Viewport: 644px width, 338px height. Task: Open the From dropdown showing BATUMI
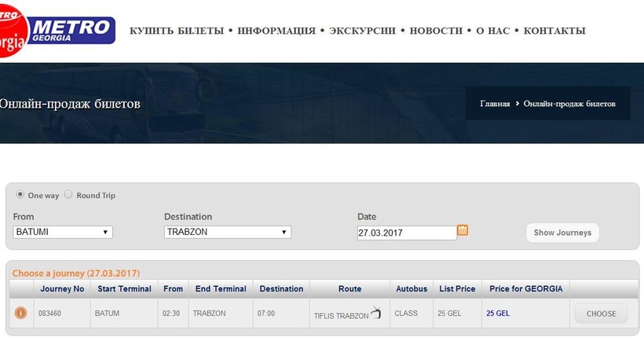[63, 232]
